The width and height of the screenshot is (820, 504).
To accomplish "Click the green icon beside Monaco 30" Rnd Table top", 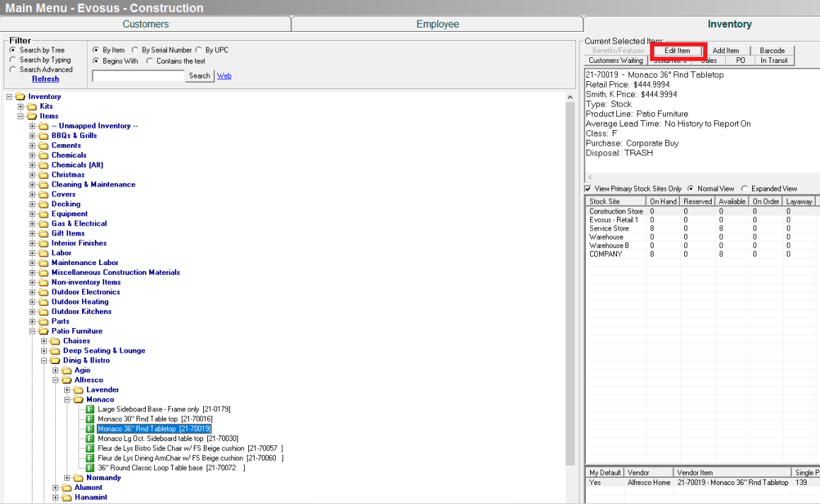I will 90,419.
